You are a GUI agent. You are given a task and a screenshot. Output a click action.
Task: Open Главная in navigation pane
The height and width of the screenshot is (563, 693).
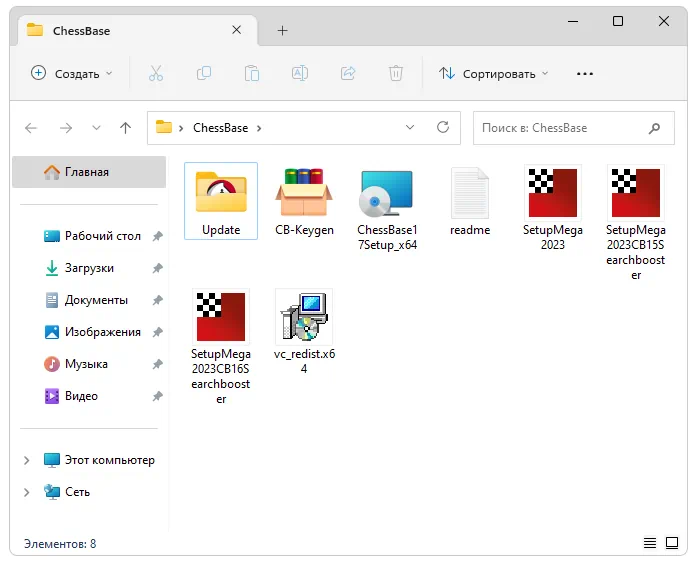tap(89, 172)
